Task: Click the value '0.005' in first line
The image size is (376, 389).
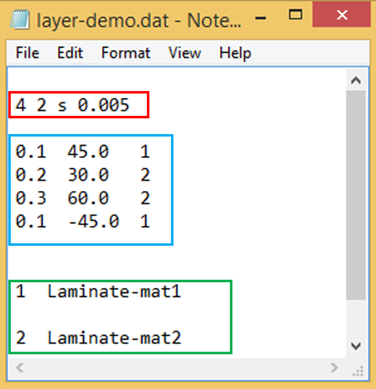Action: [103, 105]
